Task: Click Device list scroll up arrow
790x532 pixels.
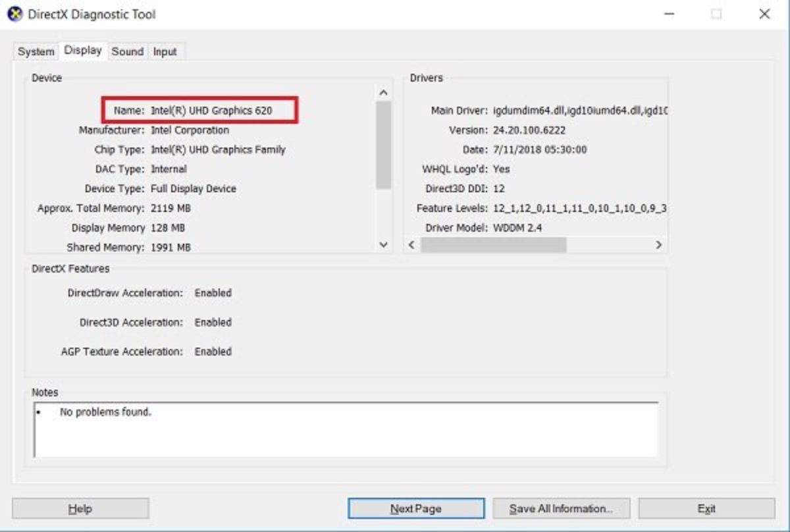Action: click(x=384, y=93)
